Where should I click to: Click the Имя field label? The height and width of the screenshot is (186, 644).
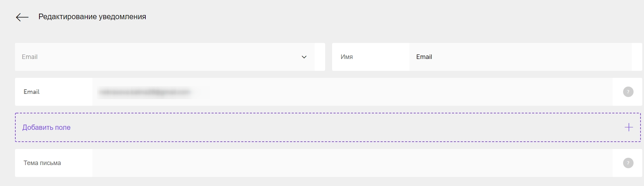[347, 57]
